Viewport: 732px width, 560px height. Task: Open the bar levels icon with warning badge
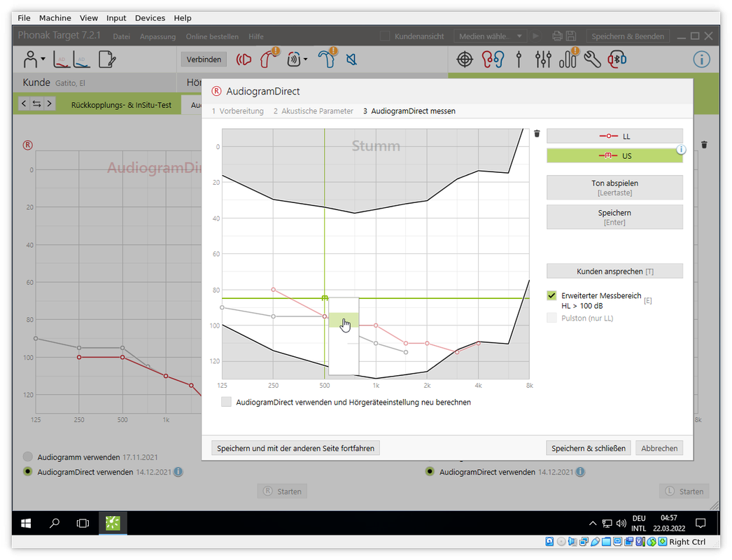[569, 58]
